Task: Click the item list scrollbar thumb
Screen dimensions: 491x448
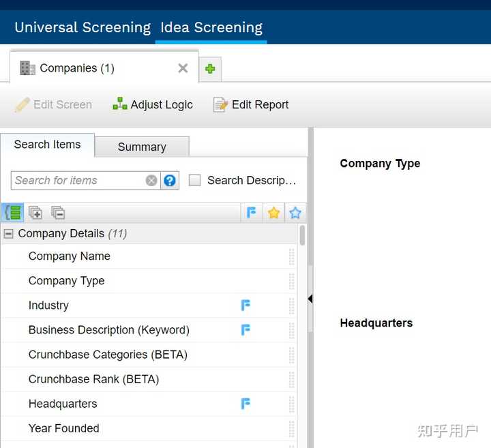Action: pos(302,235)
